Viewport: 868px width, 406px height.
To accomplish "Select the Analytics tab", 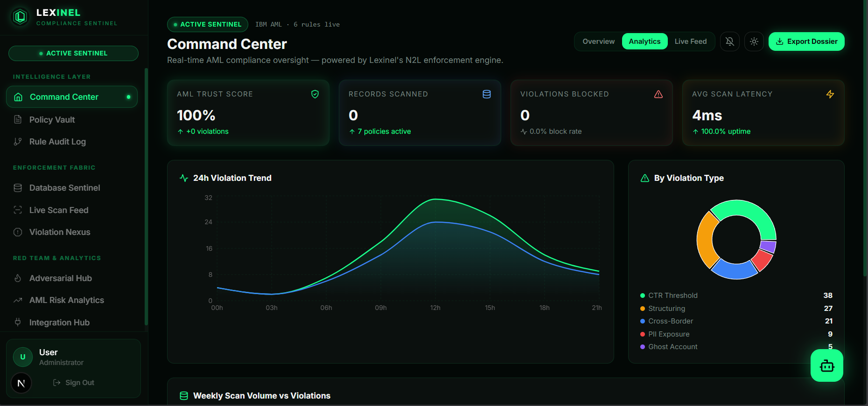I will point(644,41).
